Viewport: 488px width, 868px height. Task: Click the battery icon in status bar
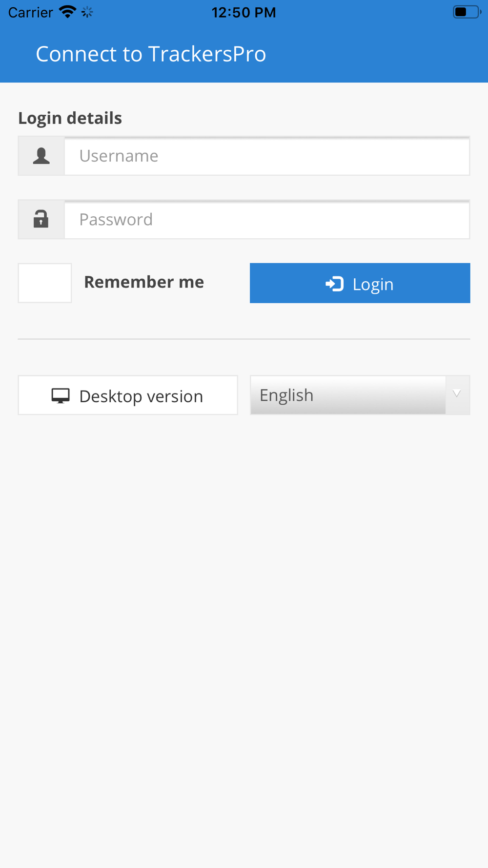[x=467, y=12]
